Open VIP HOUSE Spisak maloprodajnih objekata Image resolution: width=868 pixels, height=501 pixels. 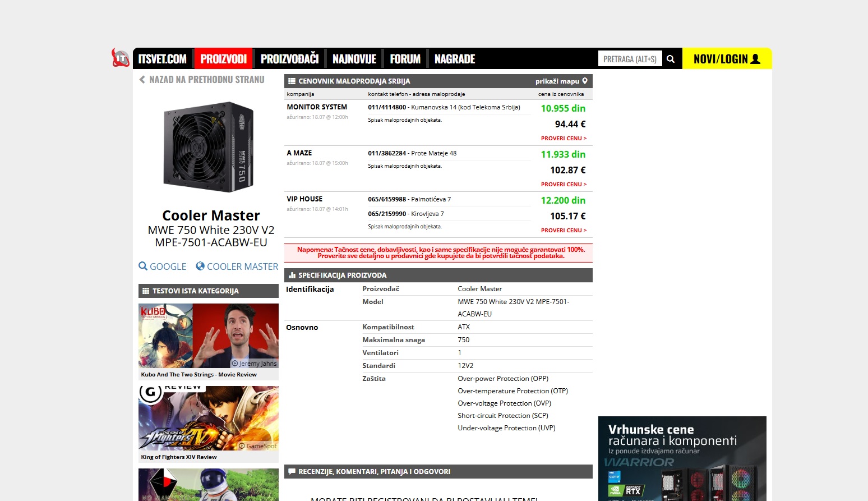[405, 227]
